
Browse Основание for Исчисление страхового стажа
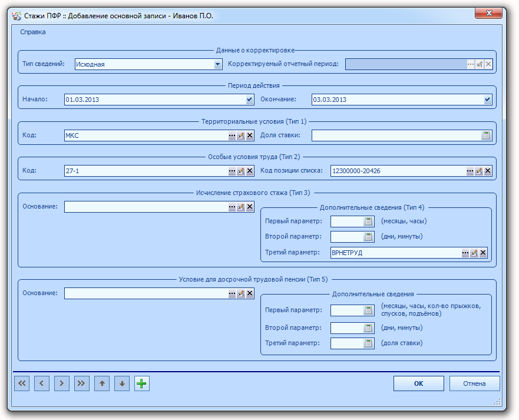click(232, 207)
